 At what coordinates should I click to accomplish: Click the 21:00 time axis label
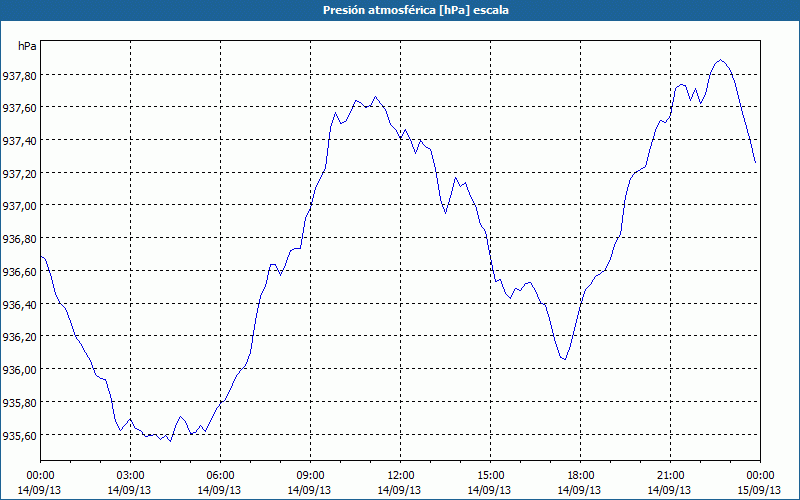point(670,476)
